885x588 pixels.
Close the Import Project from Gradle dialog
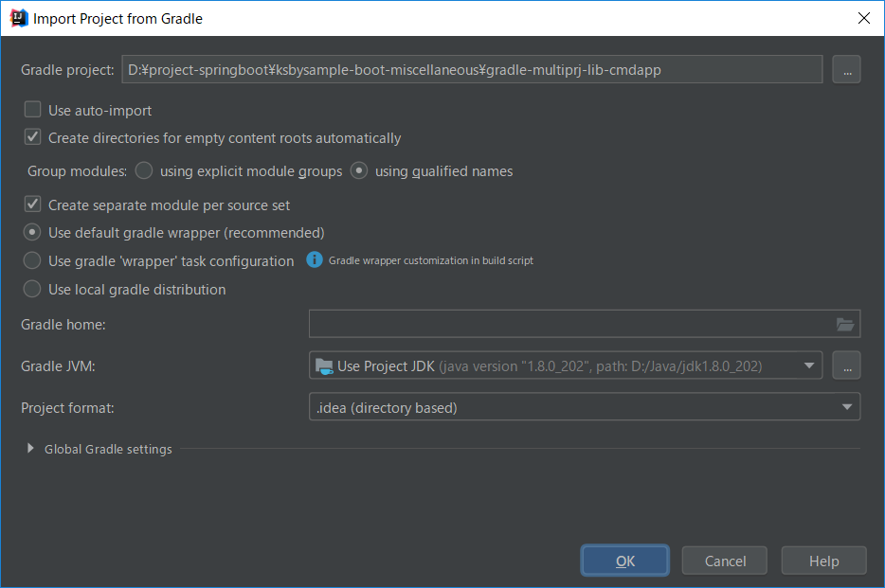[863, 18]
